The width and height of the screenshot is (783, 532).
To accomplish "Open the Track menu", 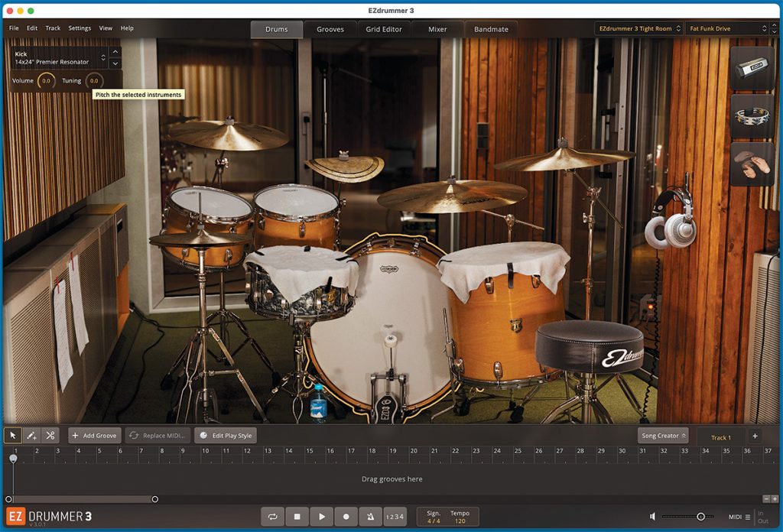I will pos(53,28).
